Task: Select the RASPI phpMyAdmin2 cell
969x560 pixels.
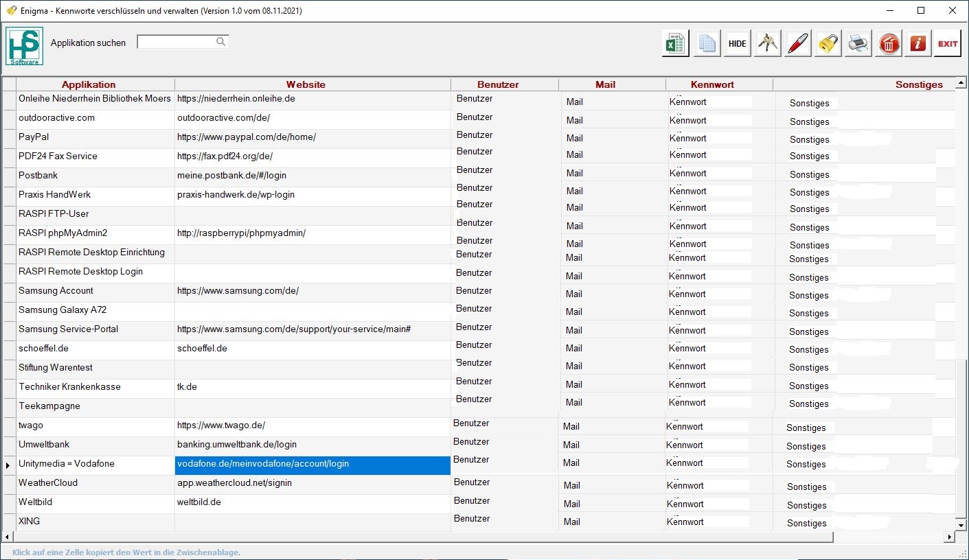Action: (x=95, y=235)
